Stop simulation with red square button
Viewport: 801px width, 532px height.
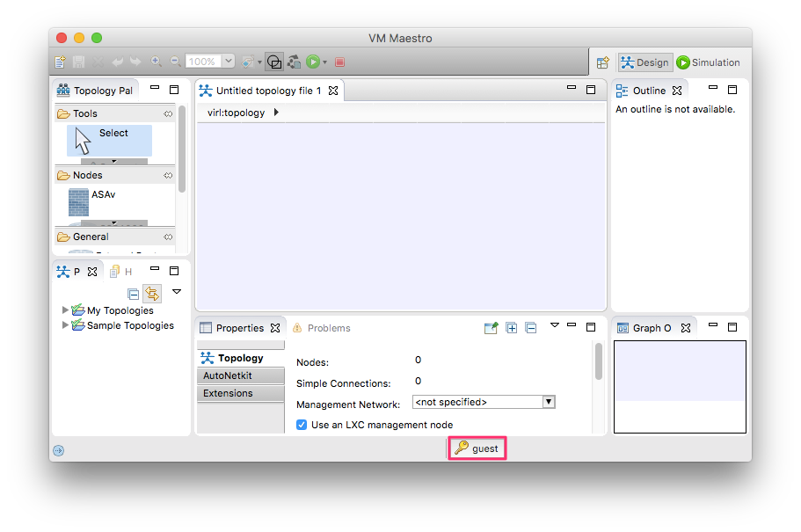[x=339, y=62]
